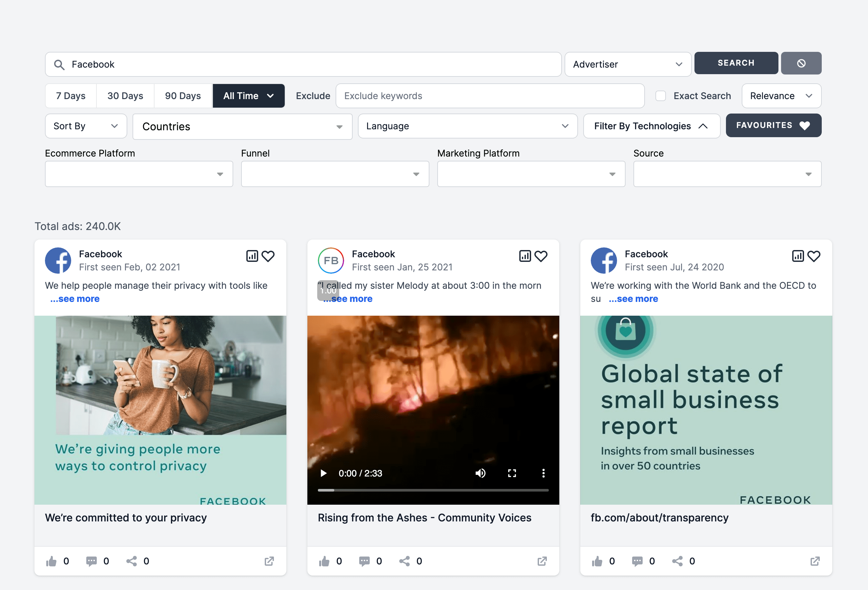Select the 30 Days tab
The height and width of the screenshot is (590, 868).
125,96
